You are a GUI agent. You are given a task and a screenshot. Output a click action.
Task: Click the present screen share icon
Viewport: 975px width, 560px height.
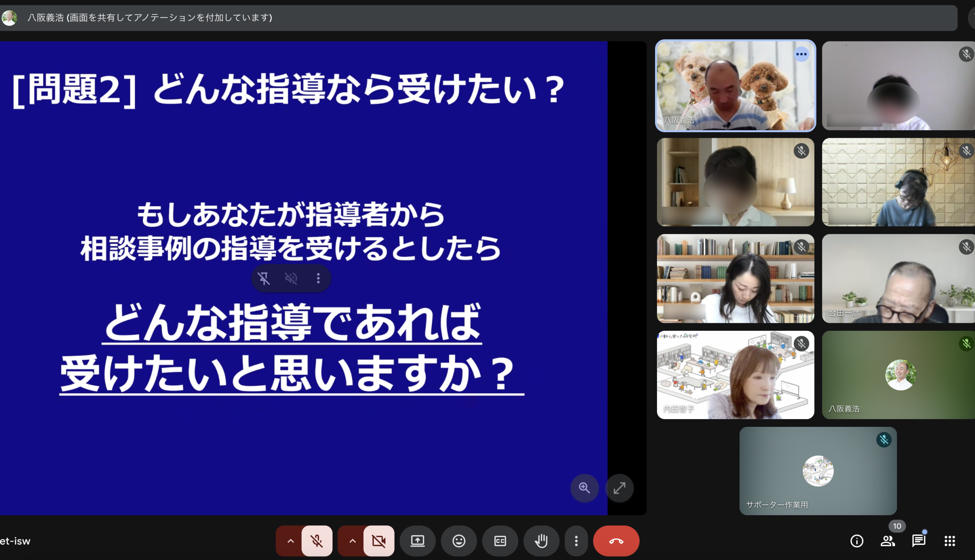[x=417, y=541]
